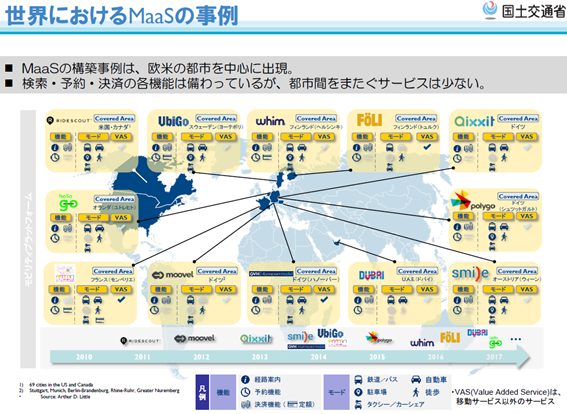Viewport: 567px width, 414px height.
Task: Click the VAS checkmark in Montpellier card
Action: pyautogui.click(x=121, y=299)
